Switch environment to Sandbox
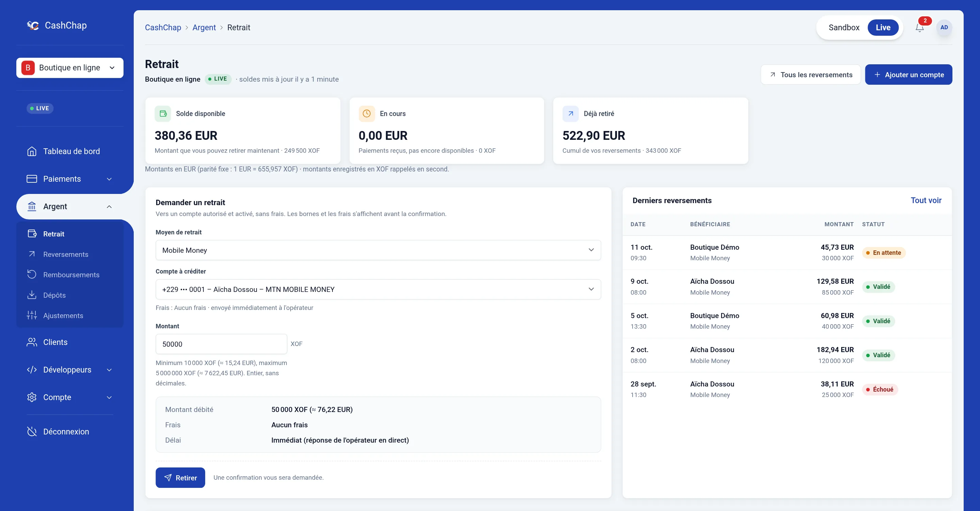 click(x=844, y=28)
